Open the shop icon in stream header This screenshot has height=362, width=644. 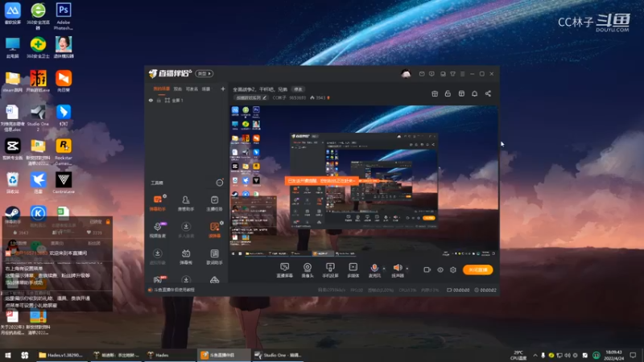[x=461, y=93]
